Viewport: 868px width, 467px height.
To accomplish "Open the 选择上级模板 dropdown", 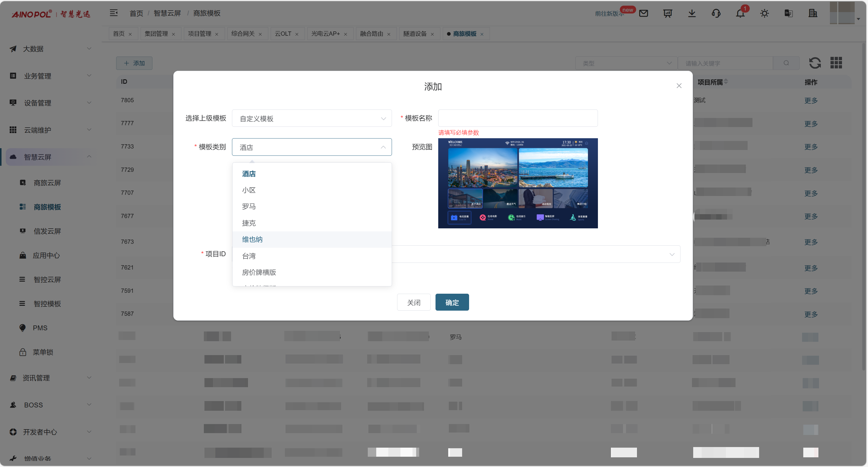I will point(311,118).
